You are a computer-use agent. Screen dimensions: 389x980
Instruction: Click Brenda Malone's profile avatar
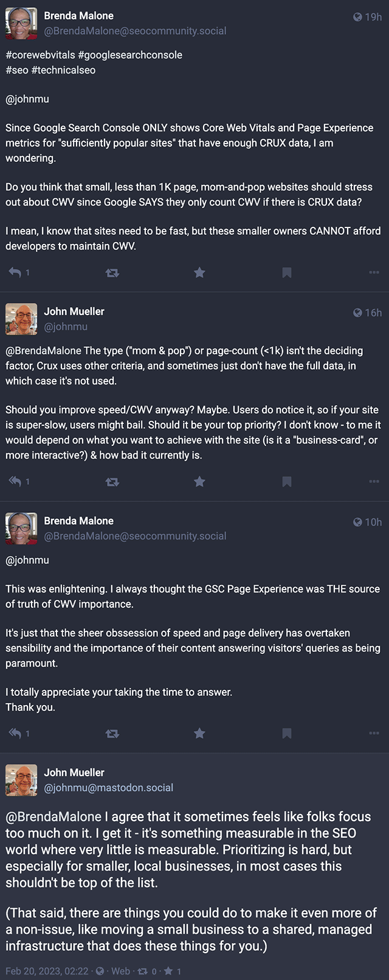click(x=21, y=24)
